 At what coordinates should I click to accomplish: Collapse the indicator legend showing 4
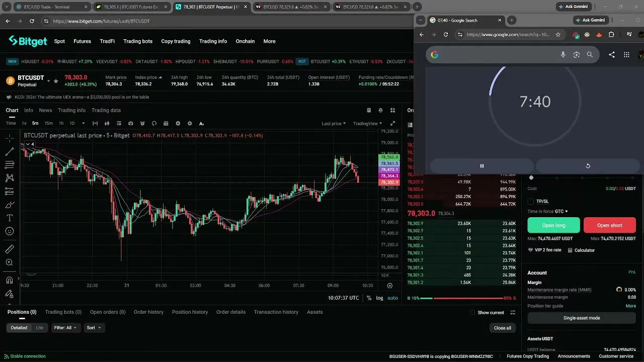30,144
